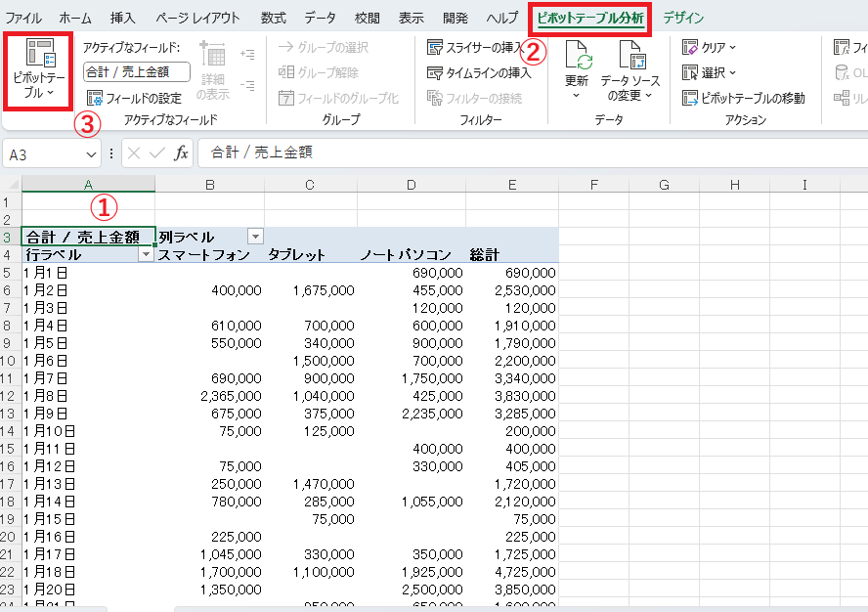Viewport: 868px width, 612px height.
Task: Click ピボットテーブルの移動 move command
Action: [744, 98]
